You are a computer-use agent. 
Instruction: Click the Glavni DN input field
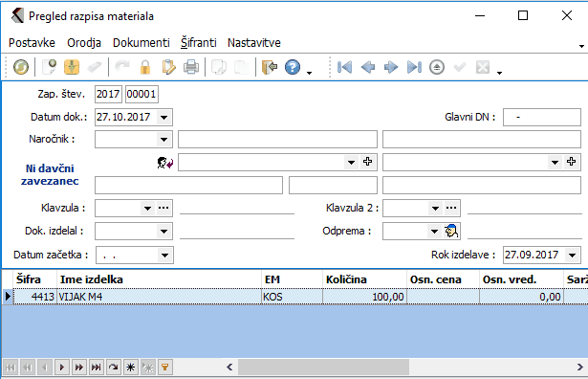coord(542,118)
